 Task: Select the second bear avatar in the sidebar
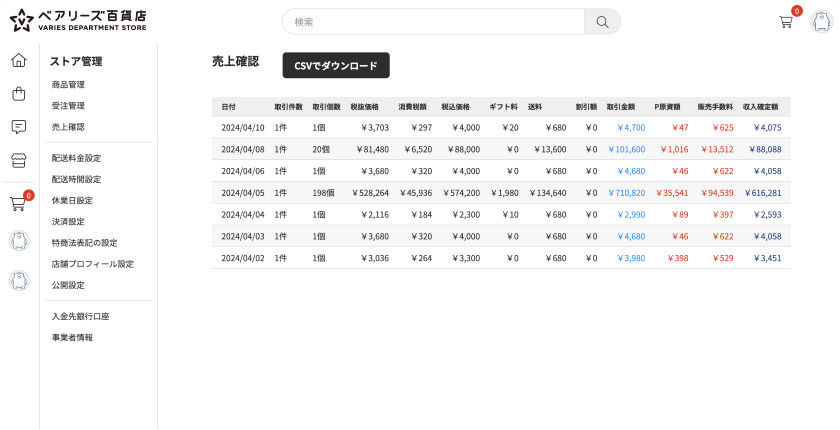click(x=19, y=280)
